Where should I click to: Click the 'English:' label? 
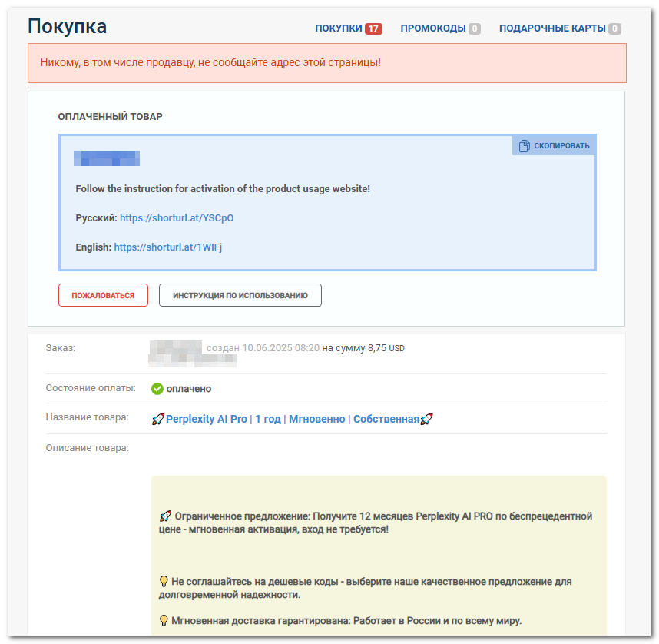pyautogui.click(x=93, y=247)
